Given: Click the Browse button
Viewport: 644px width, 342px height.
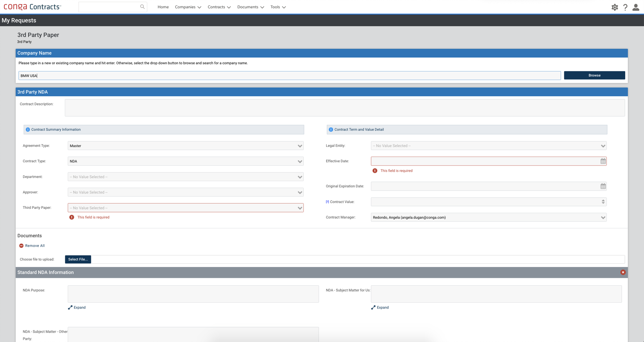Looking at the screenshot, I should [x=594, y=75].
